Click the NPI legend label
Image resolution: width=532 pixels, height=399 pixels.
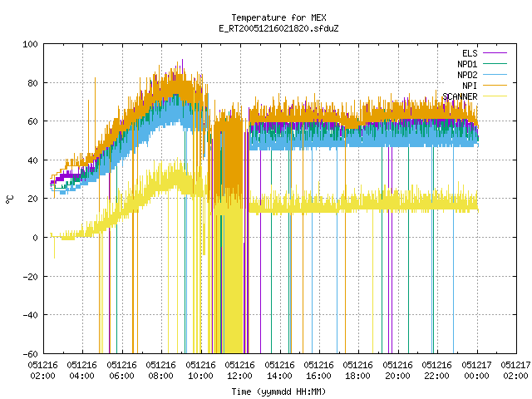(x=470, y=86)
